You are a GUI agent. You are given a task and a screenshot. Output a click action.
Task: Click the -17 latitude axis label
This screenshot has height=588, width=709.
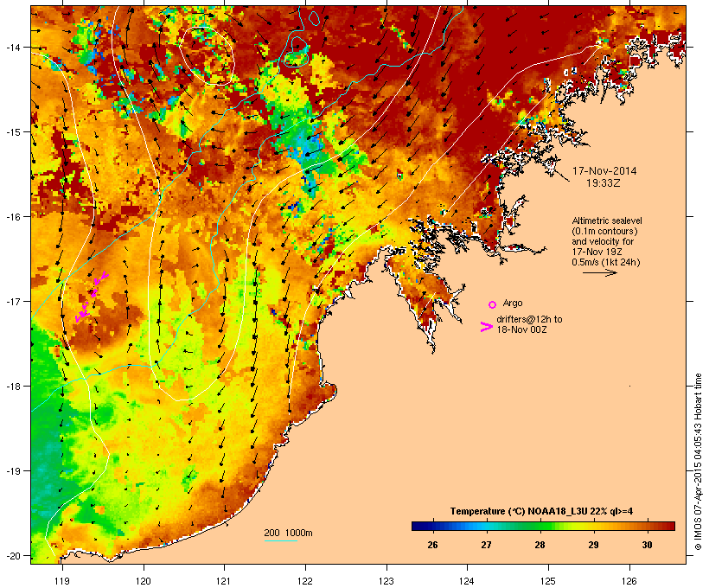(x=13, y=301)
